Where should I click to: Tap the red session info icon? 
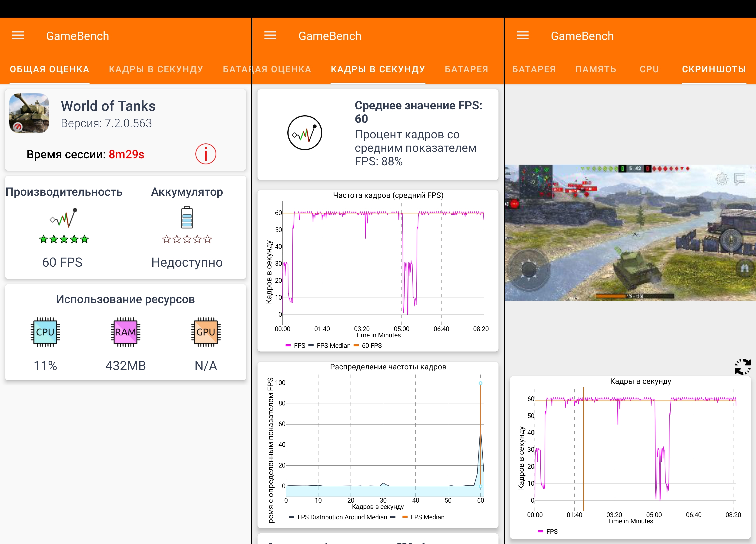tap(206, 154)
